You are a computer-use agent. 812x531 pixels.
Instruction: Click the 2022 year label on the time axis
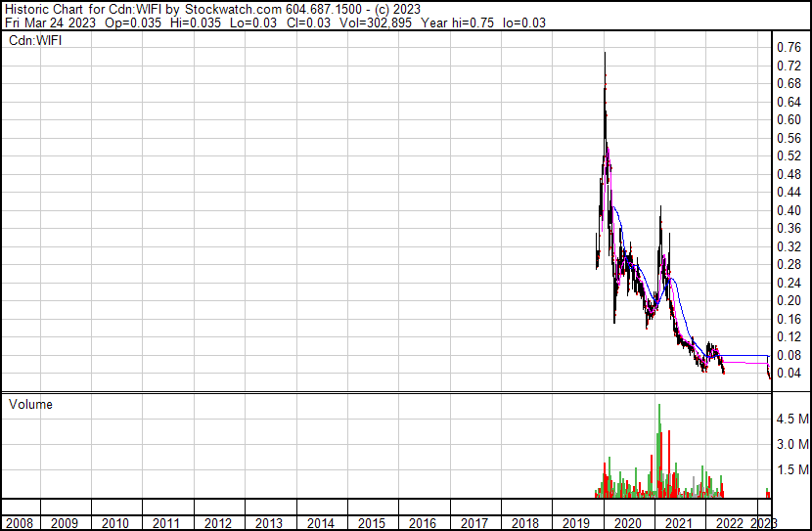tap(729, 523)
